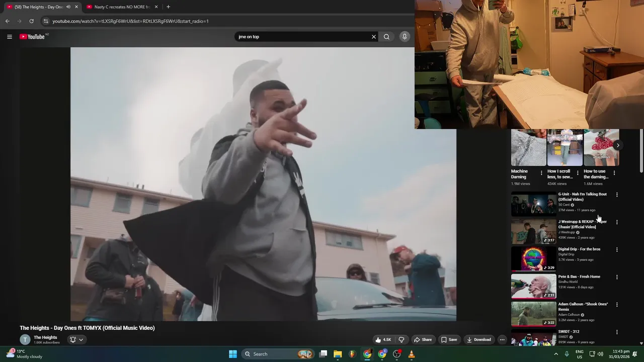Viewport: 644px width, 362px height.
Task: Open Adam Calhoun Shook Ones Remix title
Action: pyautogui.click(x=583, y=307)
